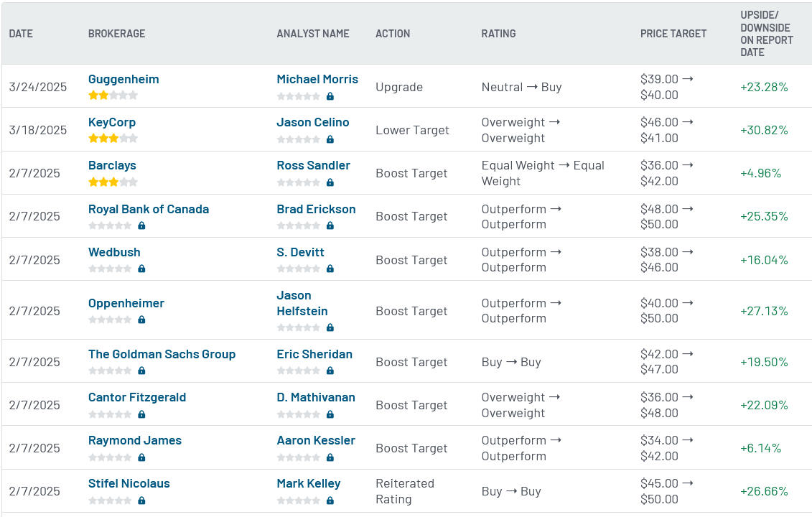Click Barclays' three-star rating

point(113,182)
